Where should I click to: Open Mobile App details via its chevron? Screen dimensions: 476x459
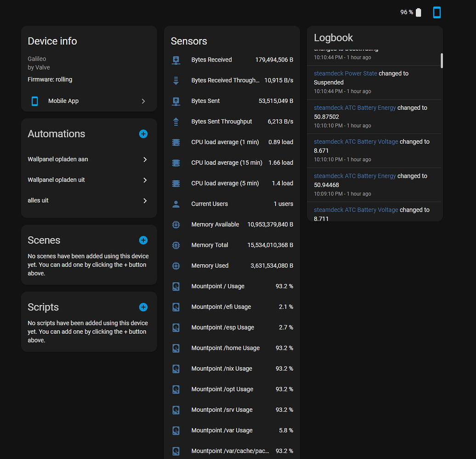(143, 101)
